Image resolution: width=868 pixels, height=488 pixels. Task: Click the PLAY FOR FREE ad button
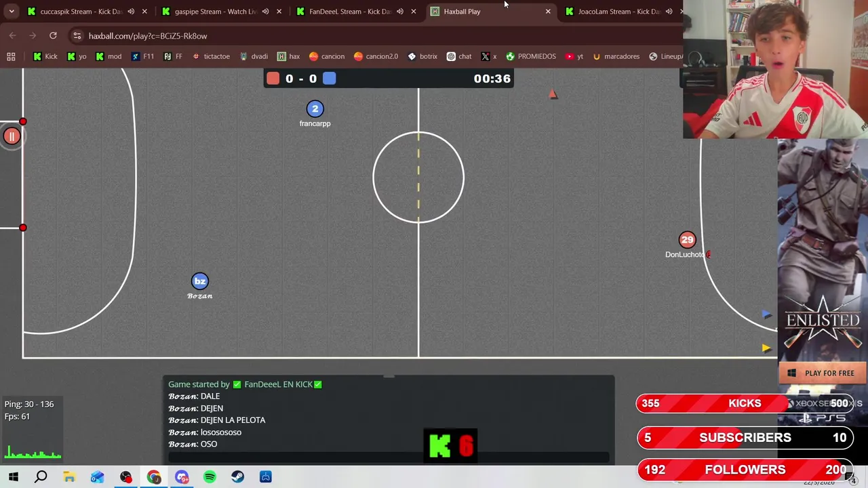coord(823,373)
